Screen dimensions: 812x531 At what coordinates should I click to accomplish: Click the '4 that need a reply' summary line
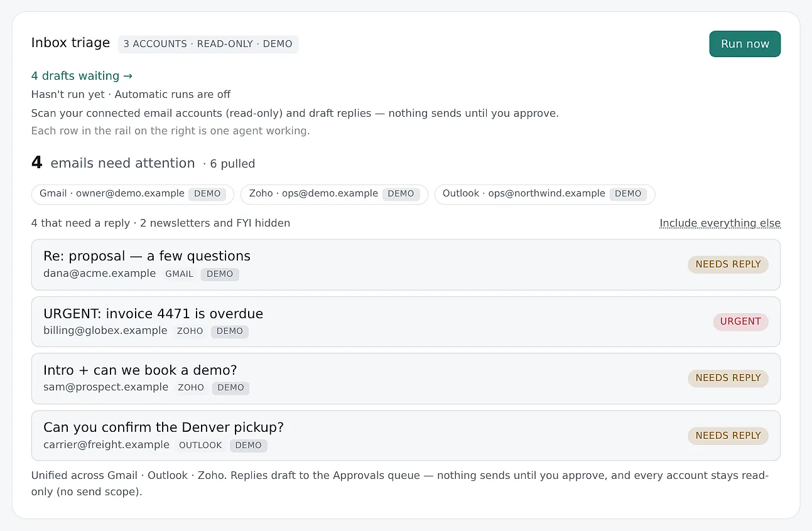pyautogui.click(x=161, y=223)
